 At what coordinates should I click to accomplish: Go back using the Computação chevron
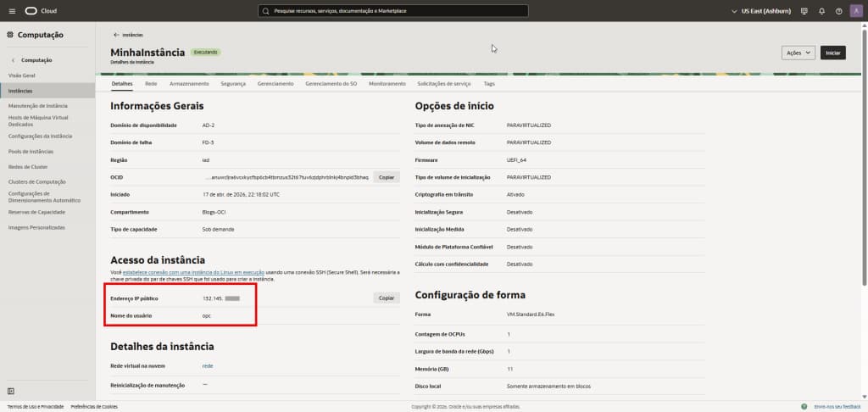click(x=13, y=60)
